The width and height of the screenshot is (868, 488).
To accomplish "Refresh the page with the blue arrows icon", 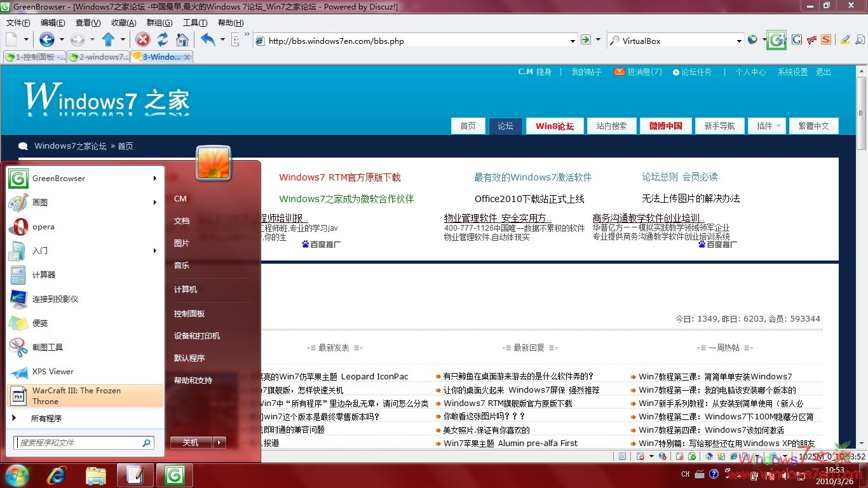I will click(x=163, y=40).
